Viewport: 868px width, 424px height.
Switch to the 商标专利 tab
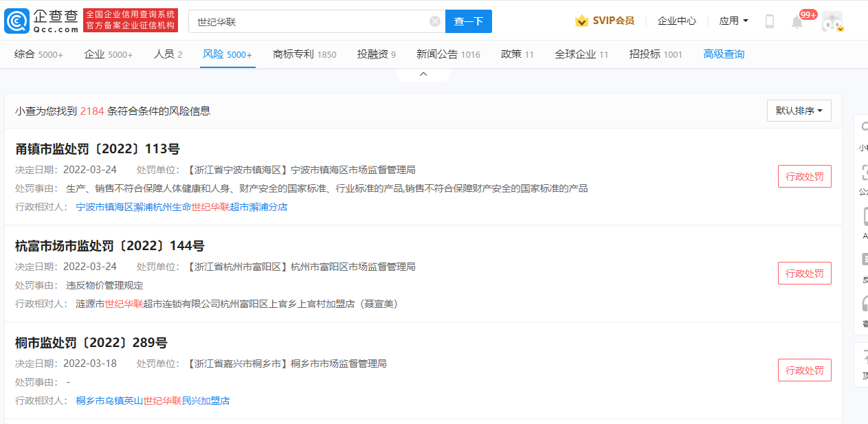[304, 54]
